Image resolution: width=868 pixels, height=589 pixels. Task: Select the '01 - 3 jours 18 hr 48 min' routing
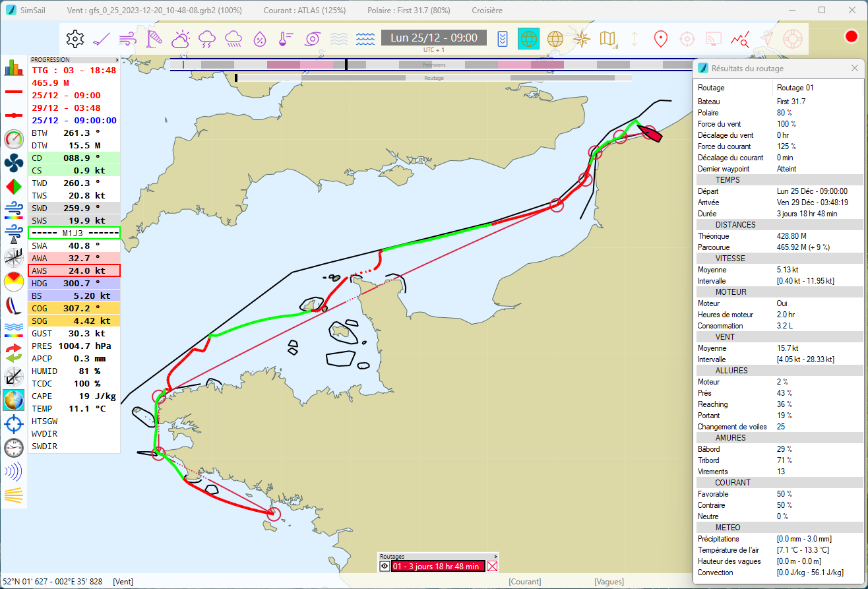(x=437, y=566)
